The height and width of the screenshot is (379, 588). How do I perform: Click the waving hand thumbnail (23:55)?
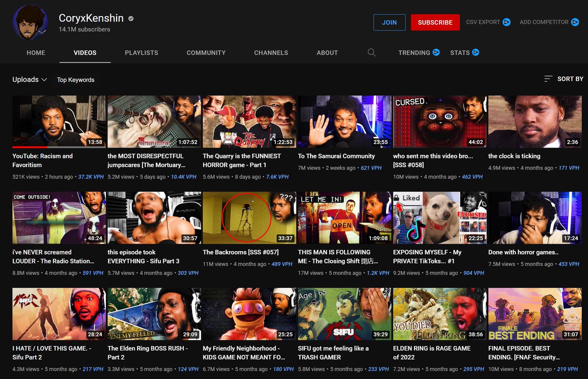tap(344, 122)
